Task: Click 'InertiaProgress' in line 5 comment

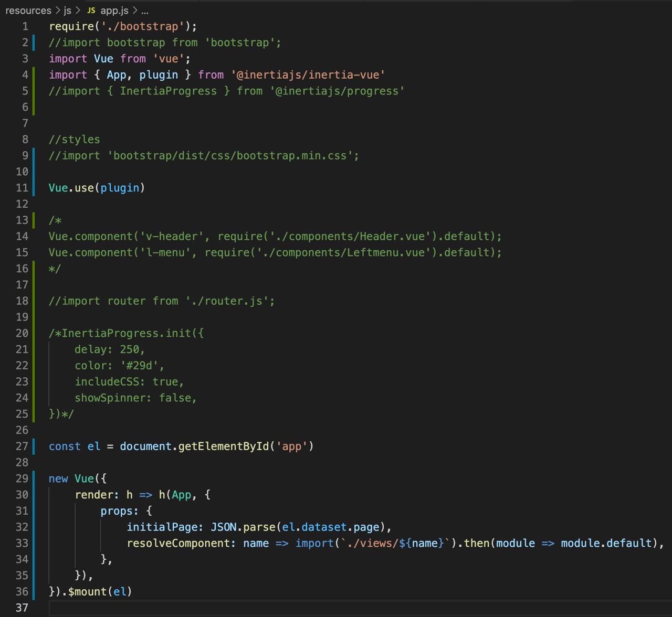Action: click(168, 91)
